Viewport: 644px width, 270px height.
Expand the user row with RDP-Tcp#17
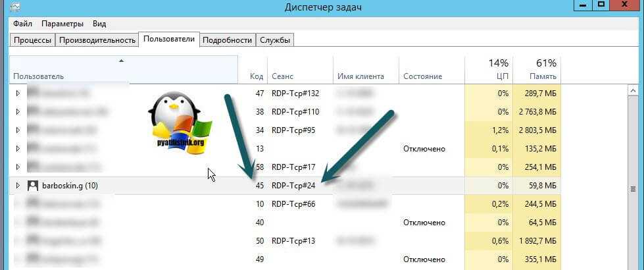pyautogui.click(x=18, y=167)
